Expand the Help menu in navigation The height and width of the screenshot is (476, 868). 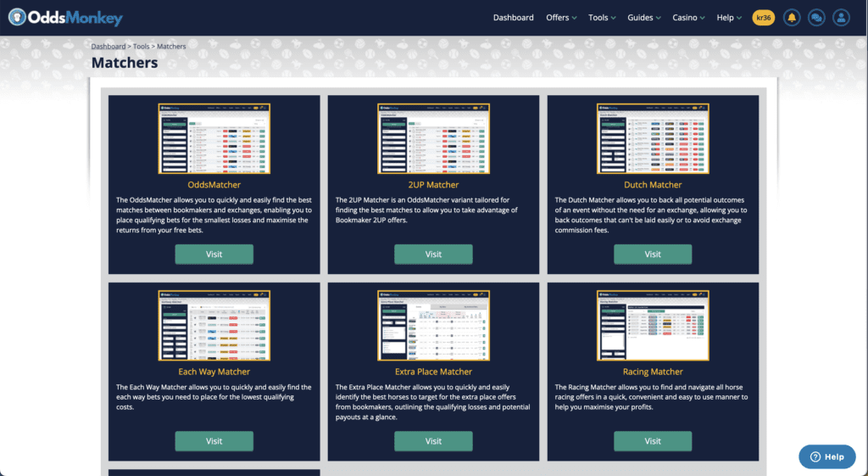coord(729,18)
